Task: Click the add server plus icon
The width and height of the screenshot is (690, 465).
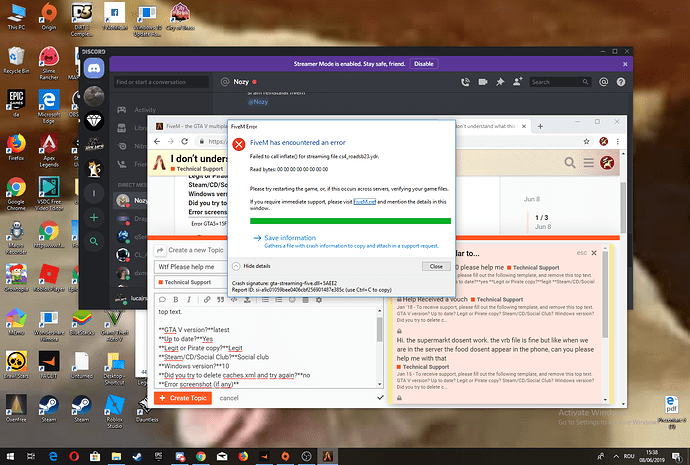Action: (94, 216)
